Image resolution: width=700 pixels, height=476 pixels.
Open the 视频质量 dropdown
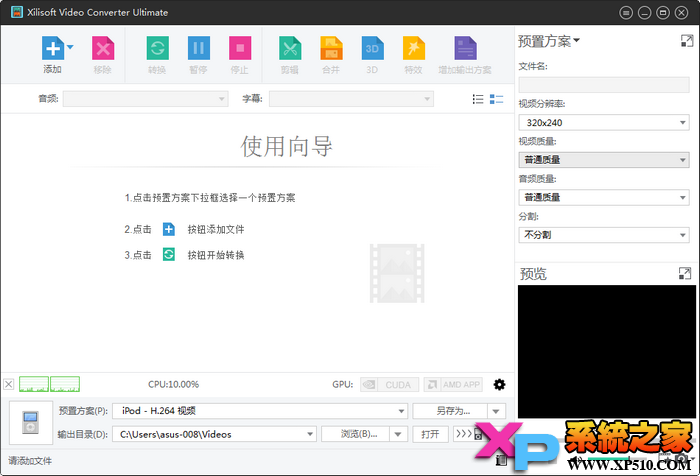tap(604, 160)
